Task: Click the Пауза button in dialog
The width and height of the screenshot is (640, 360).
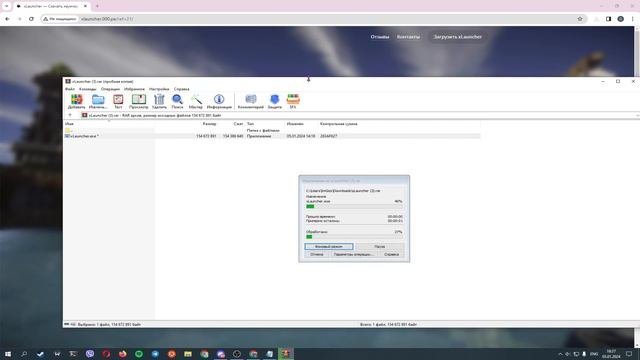Action: pos(380,247)
